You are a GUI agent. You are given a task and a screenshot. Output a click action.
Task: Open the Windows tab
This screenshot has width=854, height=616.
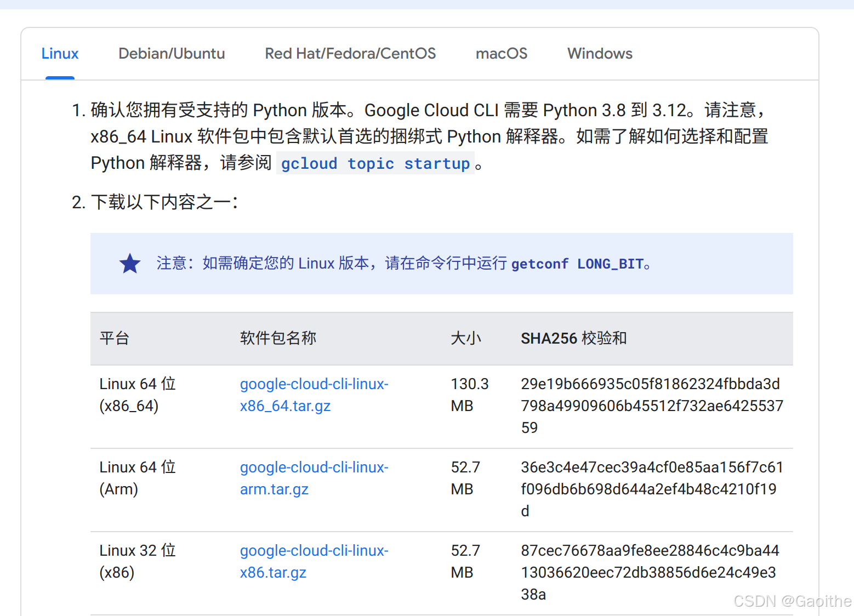pyautogui.click(x=600, y=54)
